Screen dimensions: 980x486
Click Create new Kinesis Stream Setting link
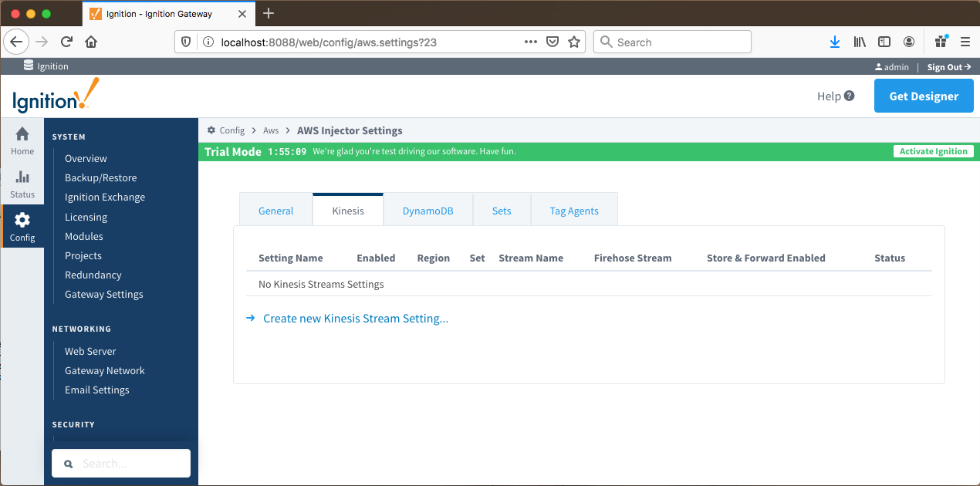[x=355, y=319]
